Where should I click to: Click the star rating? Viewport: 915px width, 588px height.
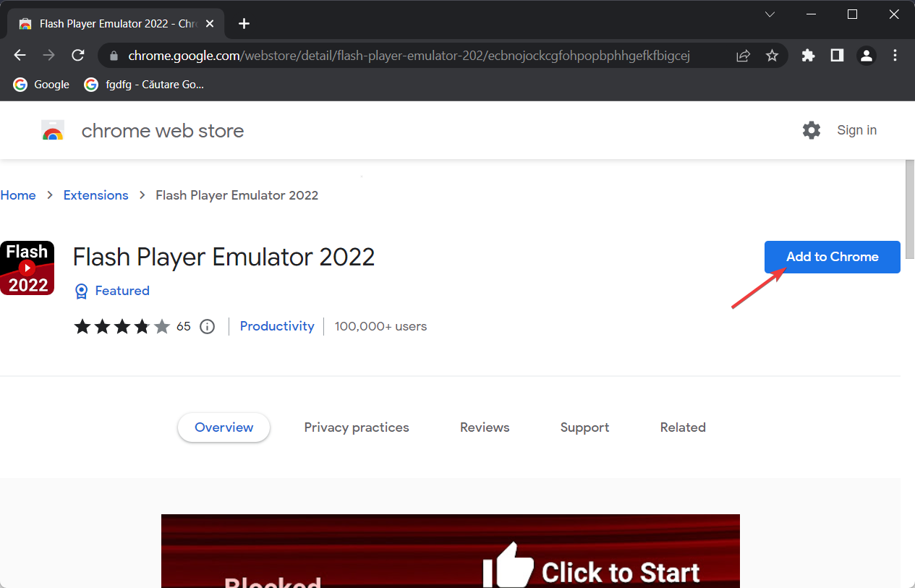click(122, 327)
